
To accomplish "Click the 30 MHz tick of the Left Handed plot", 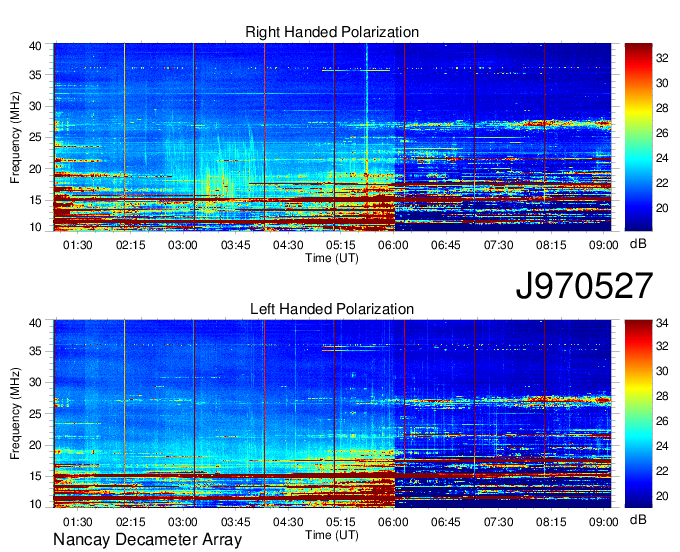I will (35, 382).
